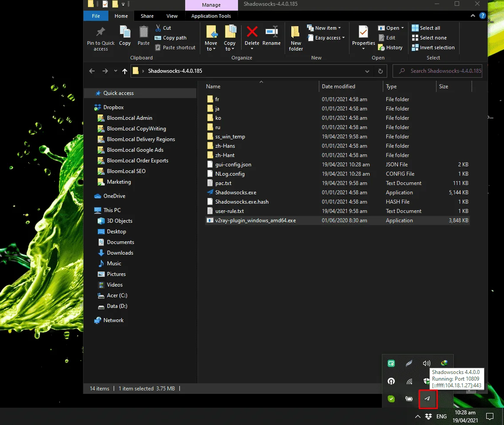Click Invert selection in the ribbon
This screenshot has width=504, height=425.
point(433,47)
